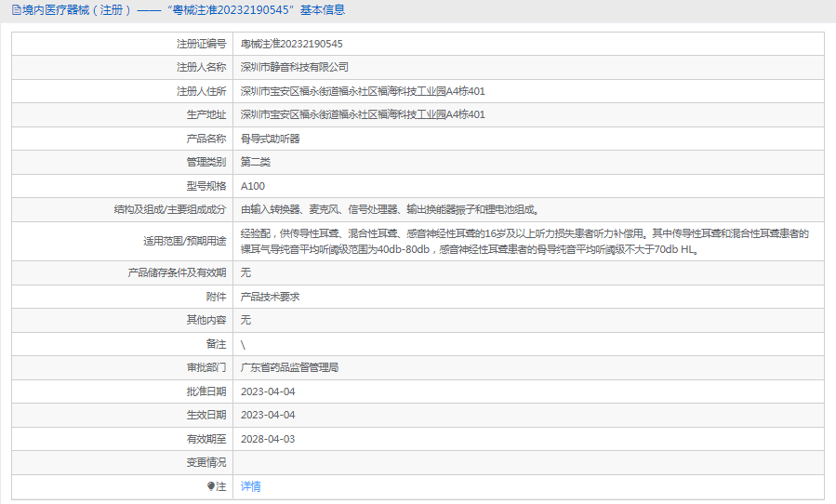Select model specification A100
This screenshot has height=504, width=836.
253,186
